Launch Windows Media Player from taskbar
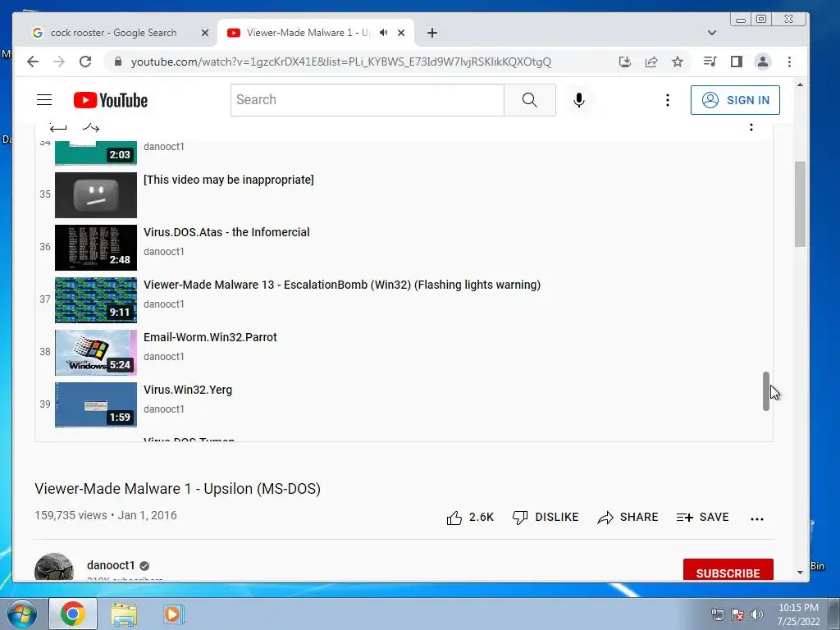 172,614
